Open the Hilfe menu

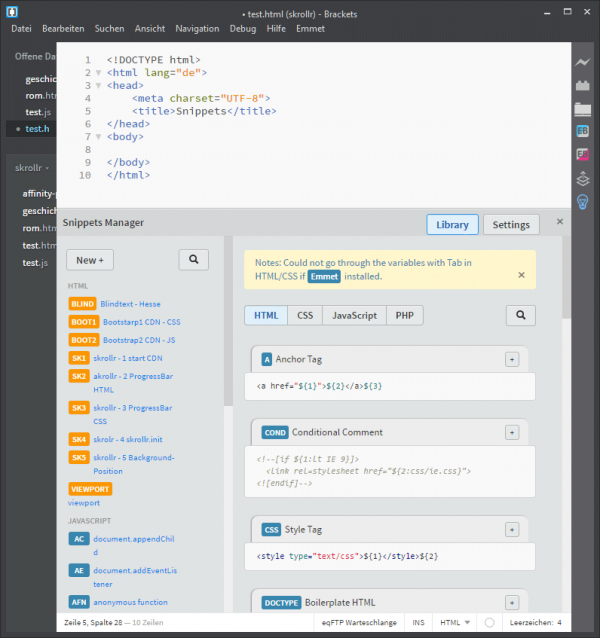click(x=276, y=29)
